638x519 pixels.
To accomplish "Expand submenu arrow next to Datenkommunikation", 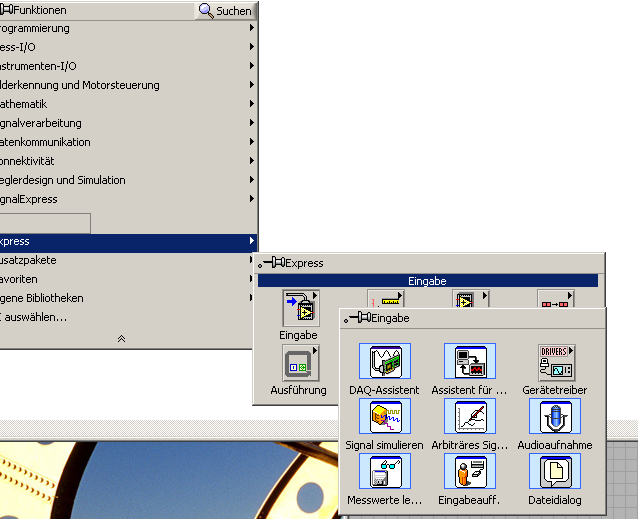I will tap(252, 142).
